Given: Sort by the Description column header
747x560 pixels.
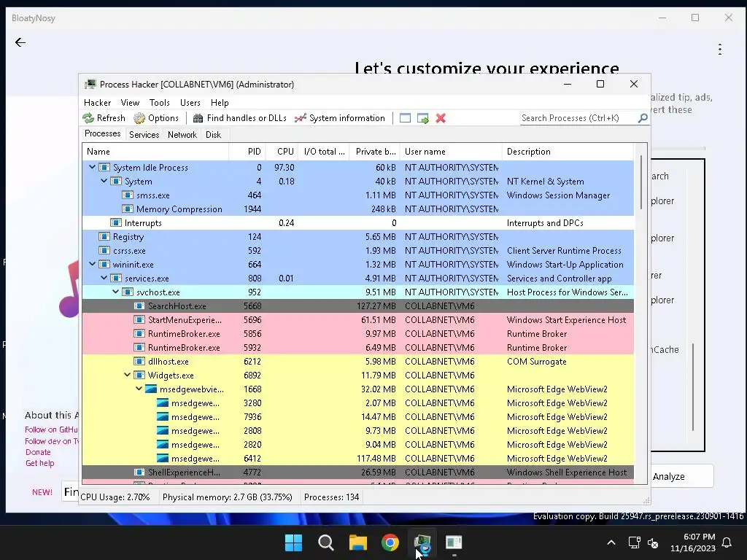Looking at the screenshot, I should pyautogui.click(x=567, y=152).
